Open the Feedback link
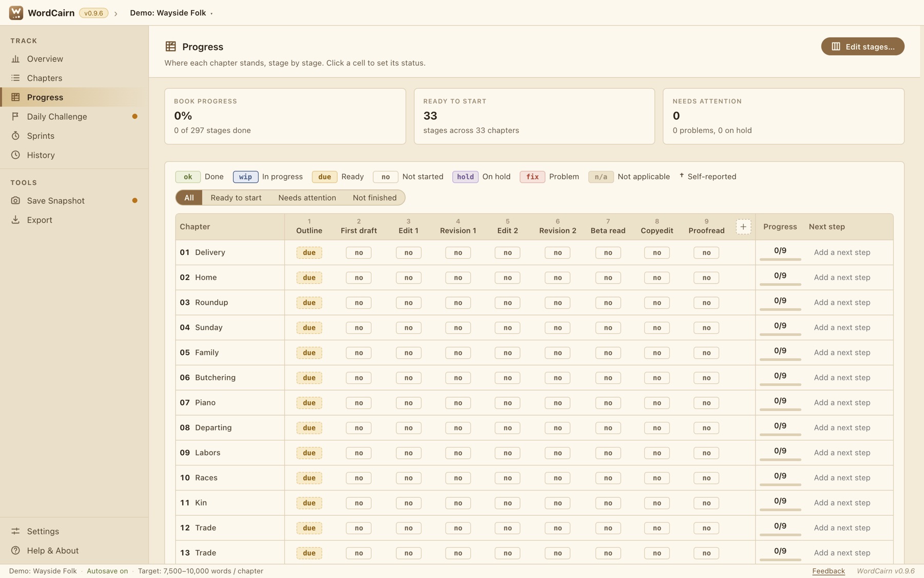The image size is (924, 578). coord(829,571)
